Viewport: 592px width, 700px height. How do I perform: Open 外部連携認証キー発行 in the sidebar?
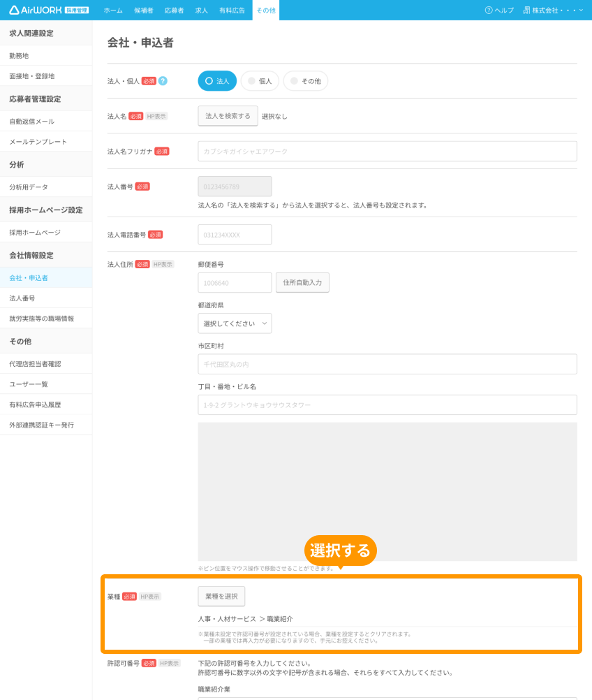pos(46,425)
